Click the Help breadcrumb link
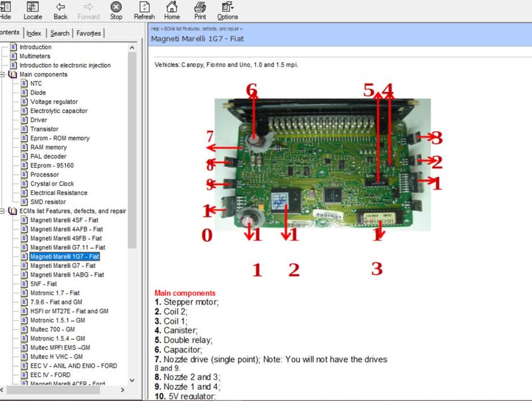 click(x=155, y=29)
